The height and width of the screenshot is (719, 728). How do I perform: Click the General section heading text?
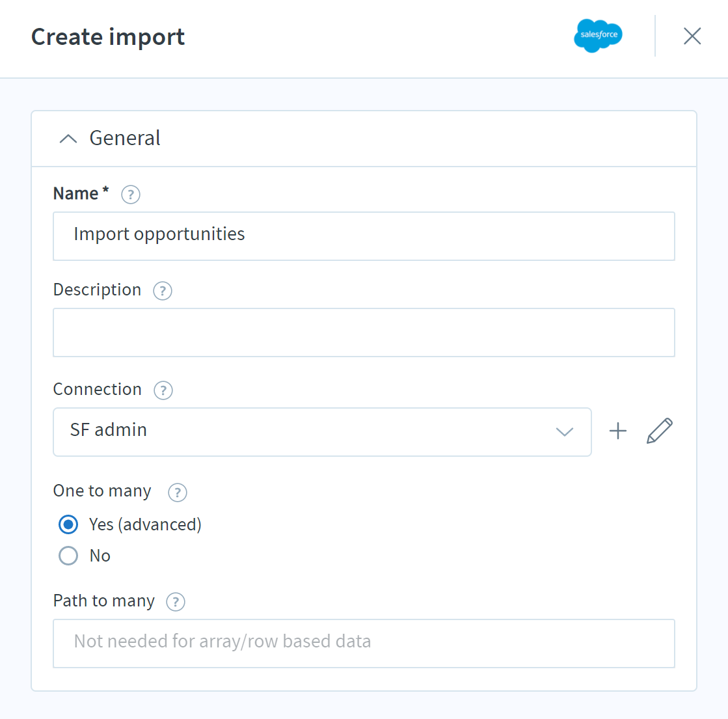pyautogui.click(x=125, y=138)
